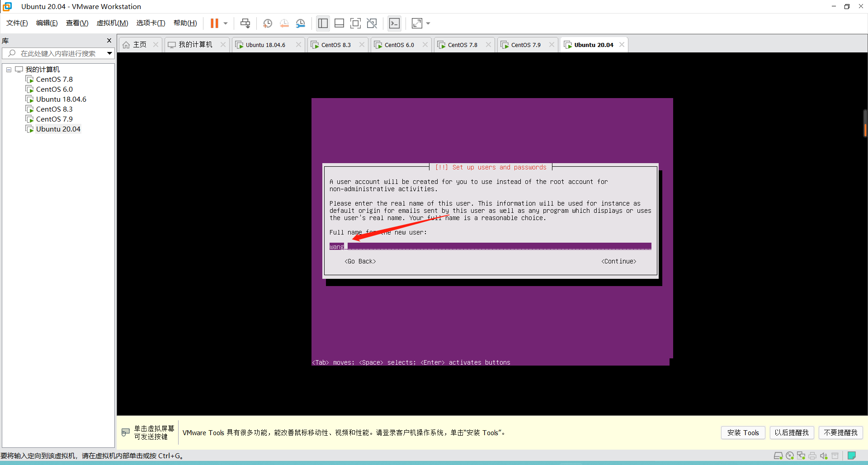Select 我的计算机 in the library tree
868x465 pixels.
pos(42,69)
